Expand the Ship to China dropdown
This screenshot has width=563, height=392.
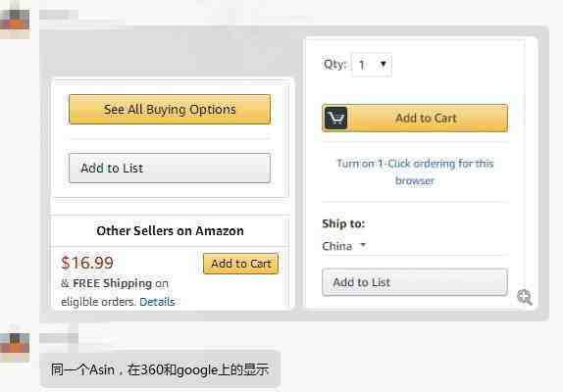pyautogui.click(x=344, y=246)
